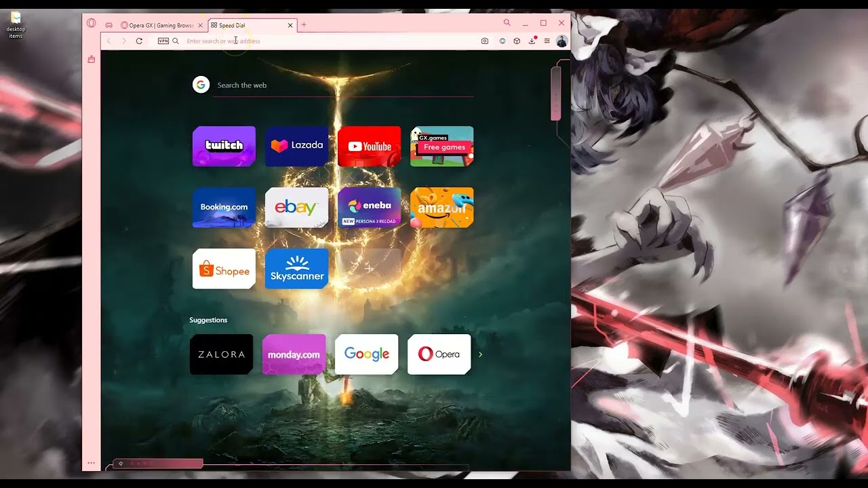The height and width of the screenshot is (488, 868).
Task: Click the search tabs magnifier icon
Action: click(x=507, y=23)
